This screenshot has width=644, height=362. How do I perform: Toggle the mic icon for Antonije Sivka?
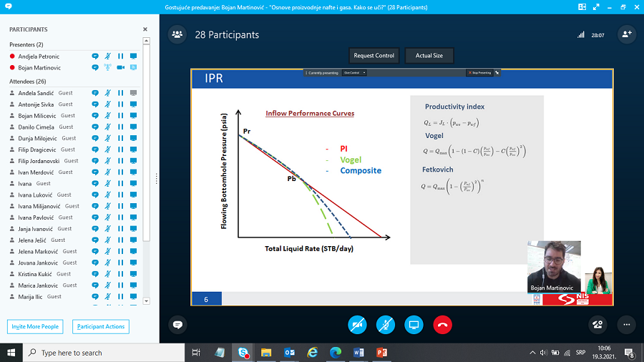(x=107, y=104)
